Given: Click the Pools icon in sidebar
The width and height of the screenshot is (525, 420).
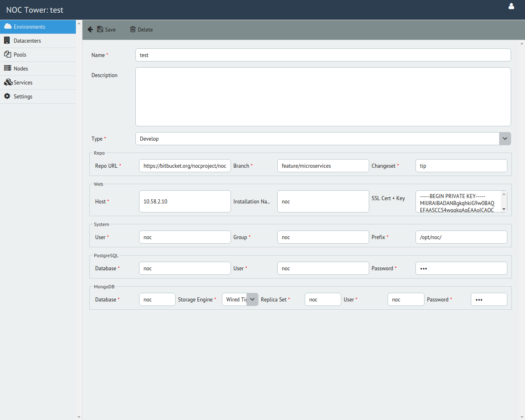Looking at the screenshot, I should 7,54.
